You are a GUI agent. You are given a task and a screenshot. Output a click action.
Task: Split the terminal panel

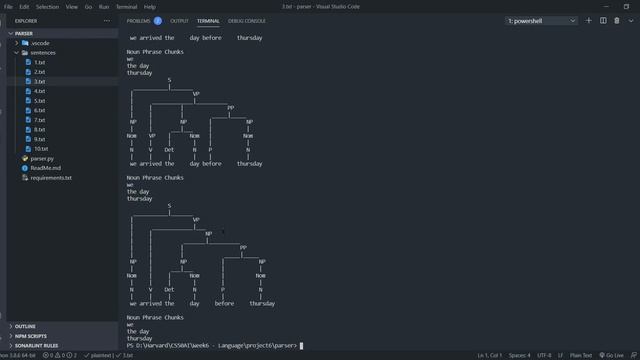pyautogui.click(x=603, y=21)
